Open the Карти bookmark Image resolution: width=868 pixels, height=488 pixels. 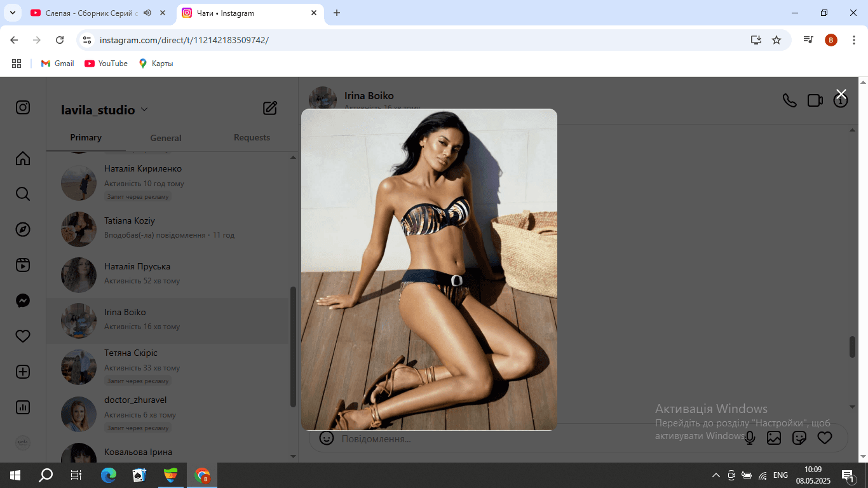pos(156,64)
